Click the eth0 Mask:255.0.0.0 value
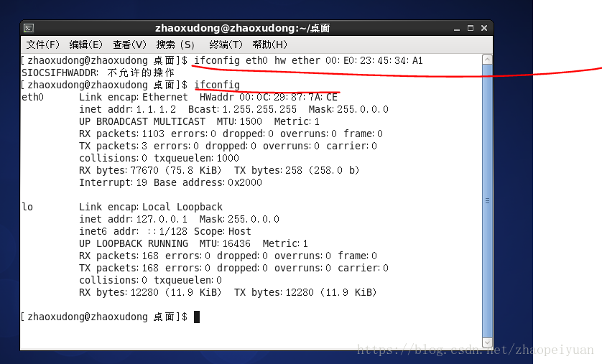Viewport: 602px width, 364px height. click(x=348, y=109)
